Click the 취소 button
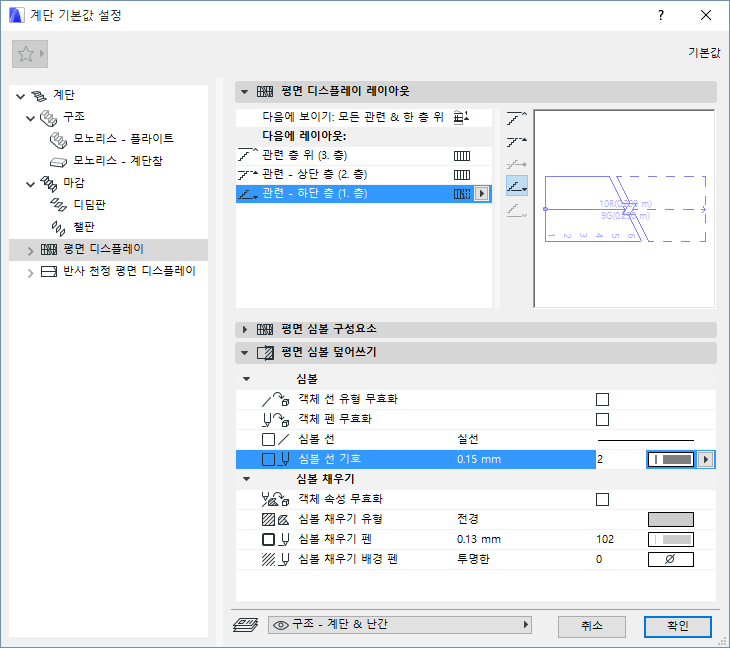The height and width of the screenshot is (648, 730). pyautogui.click(x=592, y=627)
